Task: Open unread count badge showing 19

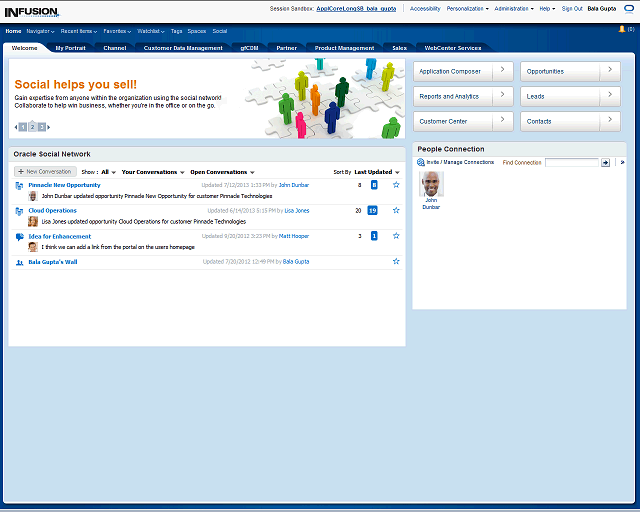Action: (373, 211)
